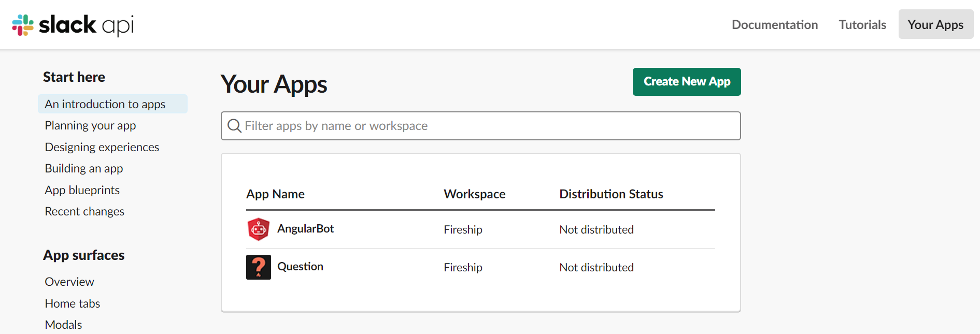This screenshot has height=334, width=980.
Task: Click the magnifying glass search icon
Action: pos(234,126)
